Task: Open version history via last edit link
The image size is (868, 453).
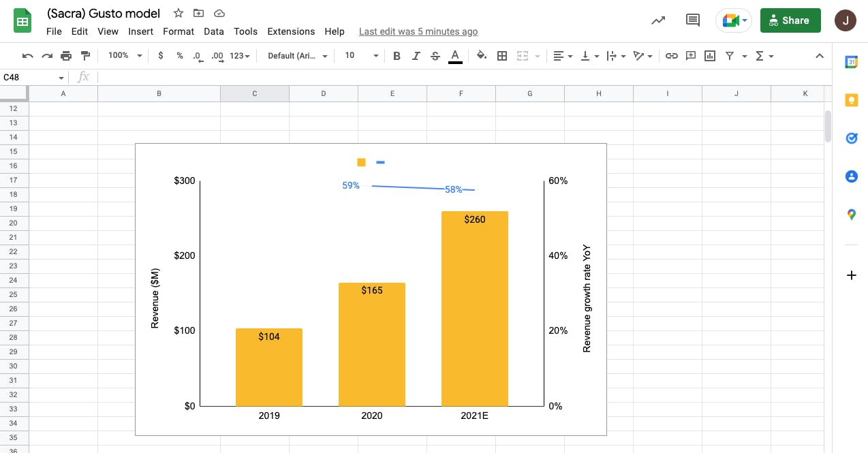Action: coord(418,31)
